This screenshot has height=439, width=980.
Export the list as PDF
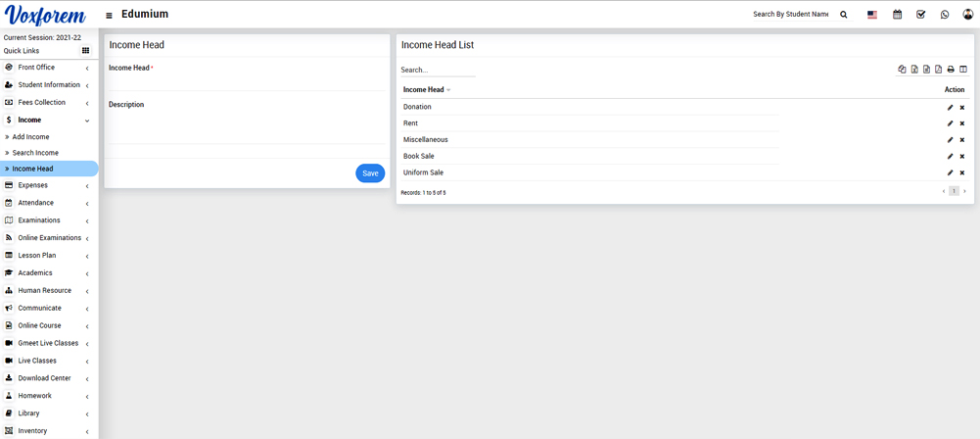(x=938, y=70)
